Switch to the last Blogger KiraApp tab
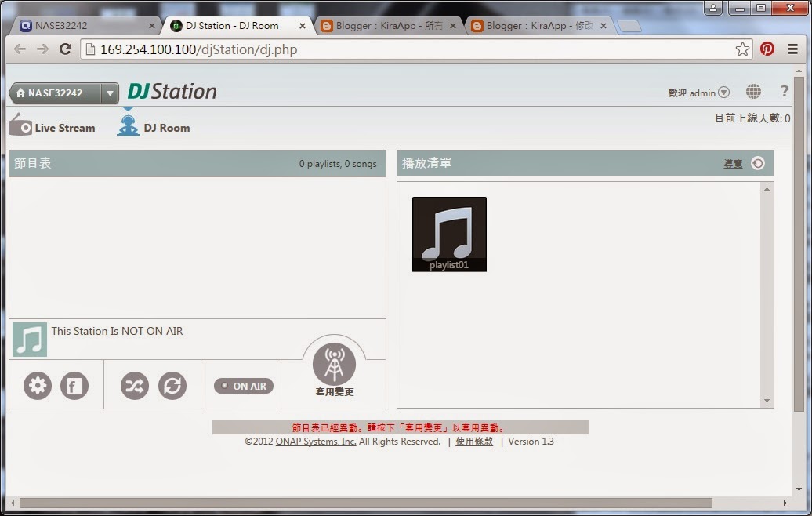The width and height of the screenshot is (812, 516). pos(539,25)
